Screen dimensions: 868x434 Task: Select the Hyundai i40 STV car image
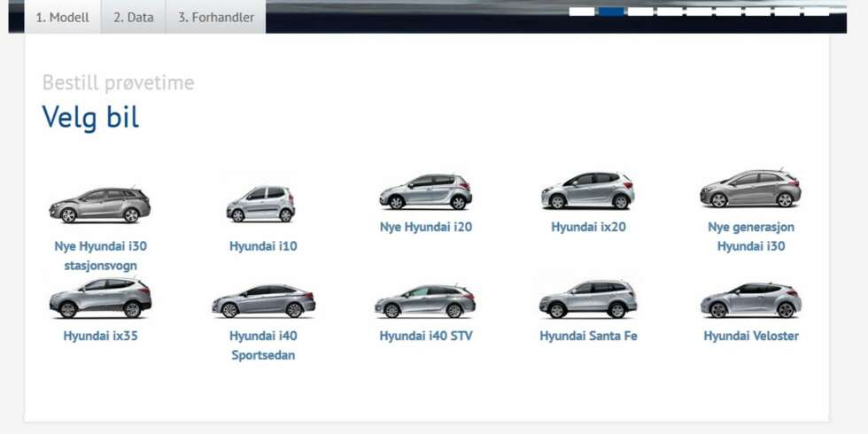point(425,301)
